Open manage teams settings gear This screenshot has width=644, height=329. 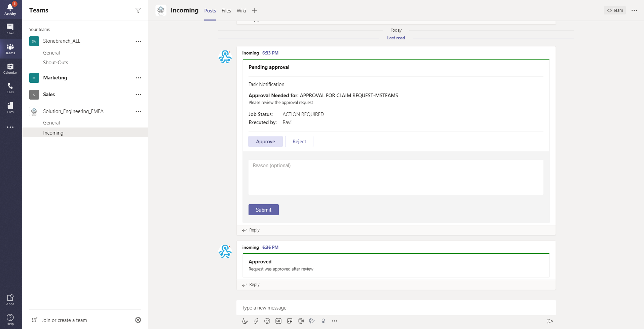coord(138,320)
